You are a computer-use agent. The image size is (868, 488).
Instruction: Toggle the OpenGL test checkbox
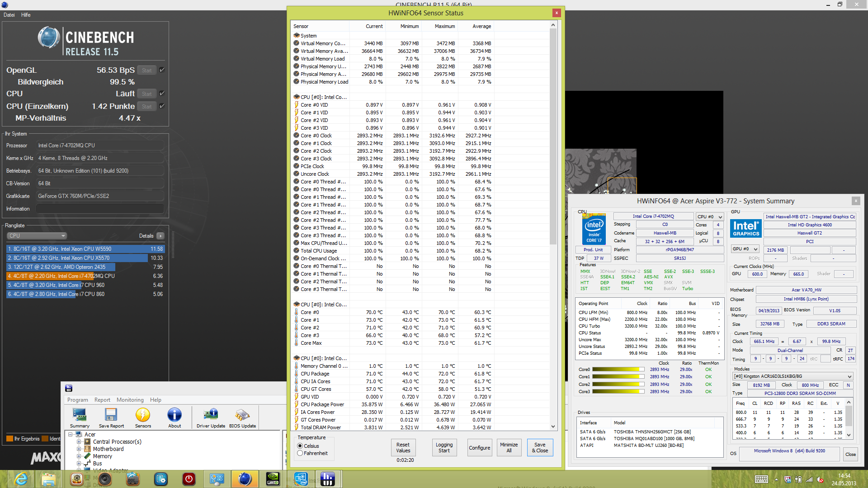[x=162, y=70]
